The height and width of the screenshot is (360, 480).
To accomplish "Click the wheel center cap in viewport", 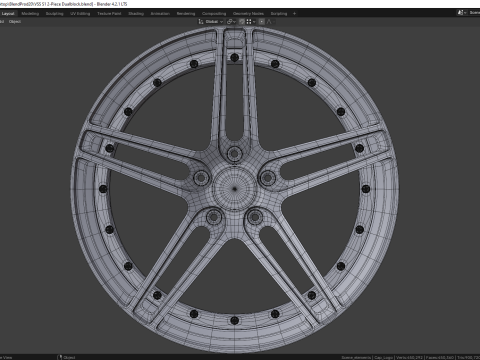I will pyautogui.click(x=234, y=189).
